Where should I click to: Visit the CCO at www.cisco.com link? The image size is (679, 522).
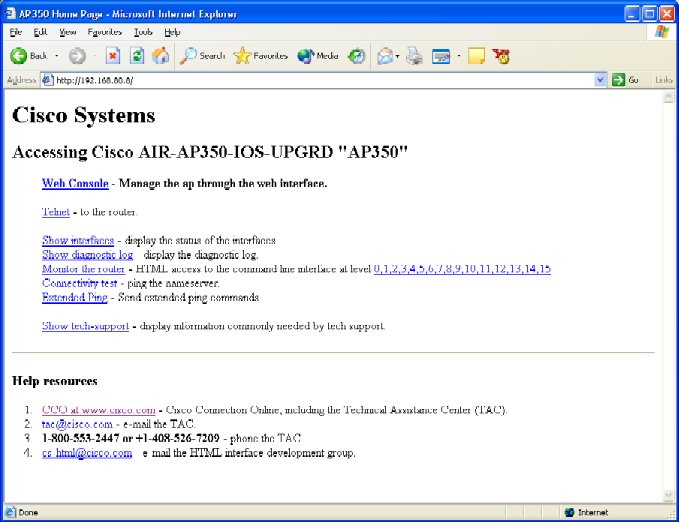[99, 410]
